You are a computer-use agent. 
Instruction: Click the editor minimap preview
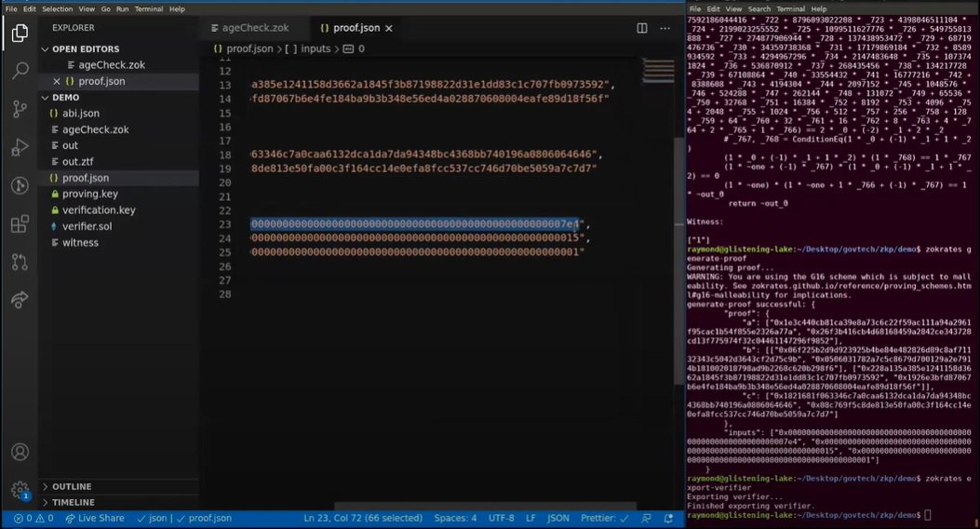pos(658,71)
